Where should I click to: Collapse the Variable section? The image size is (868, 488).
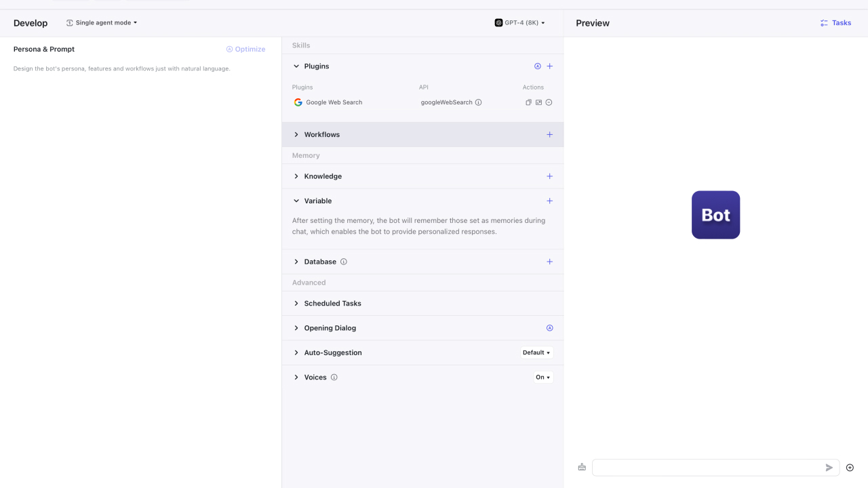pos(296,201)
